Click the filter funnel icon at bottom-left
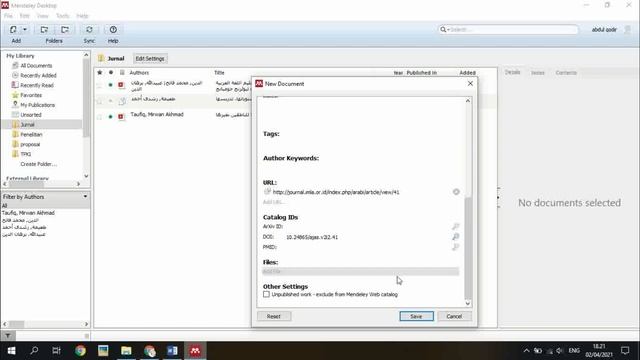This screenshot has width=640, height=360. point(8,336)
